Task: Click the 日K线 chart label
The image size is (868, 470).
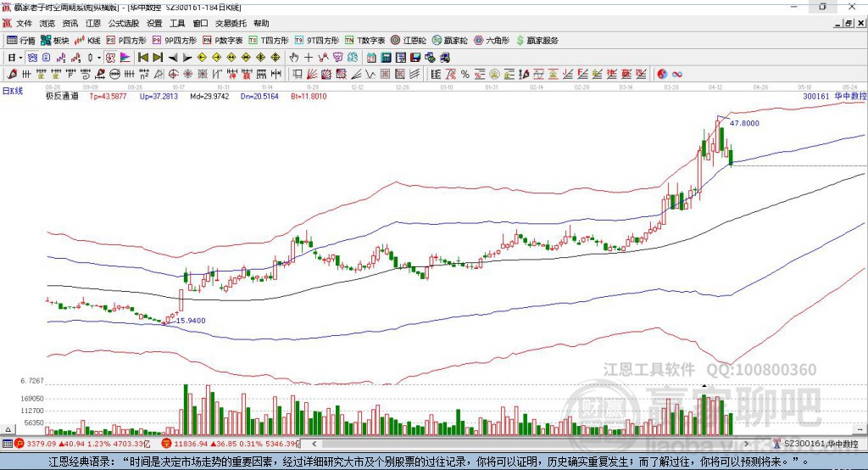Action: click(x=13, y=91)
